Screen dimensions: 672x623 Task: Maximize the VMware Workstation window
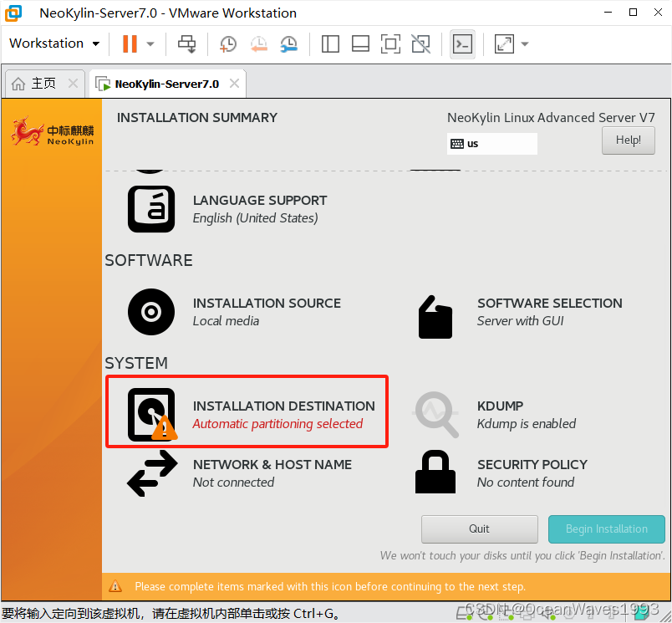633,13
